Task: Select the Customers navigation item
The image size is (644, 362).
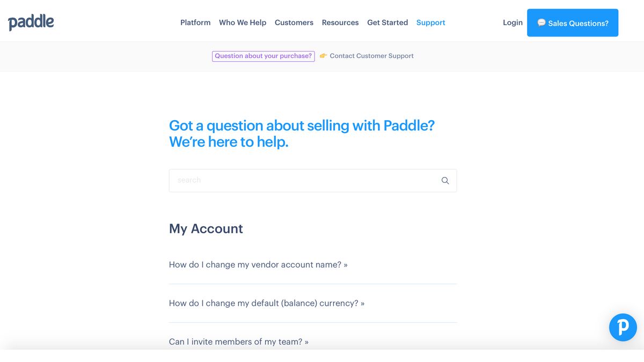Action: pos(294,23)
